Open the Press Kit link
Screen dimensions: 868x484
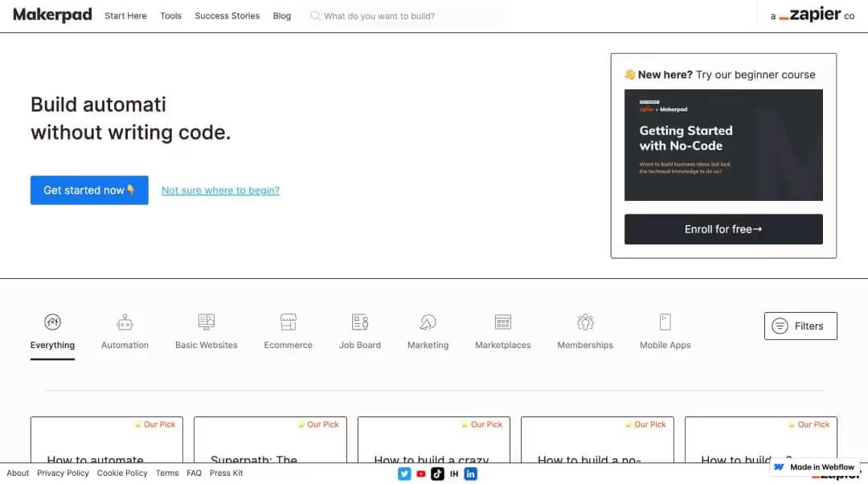pyautogui.click(x=227, y=473)
